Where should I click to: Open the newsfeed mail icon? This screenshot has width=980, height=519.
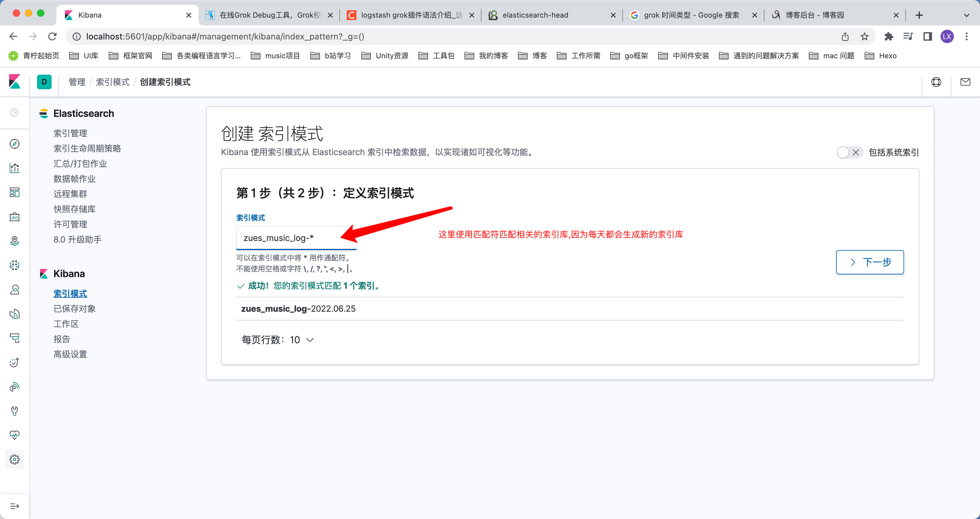tap(965, 82)
